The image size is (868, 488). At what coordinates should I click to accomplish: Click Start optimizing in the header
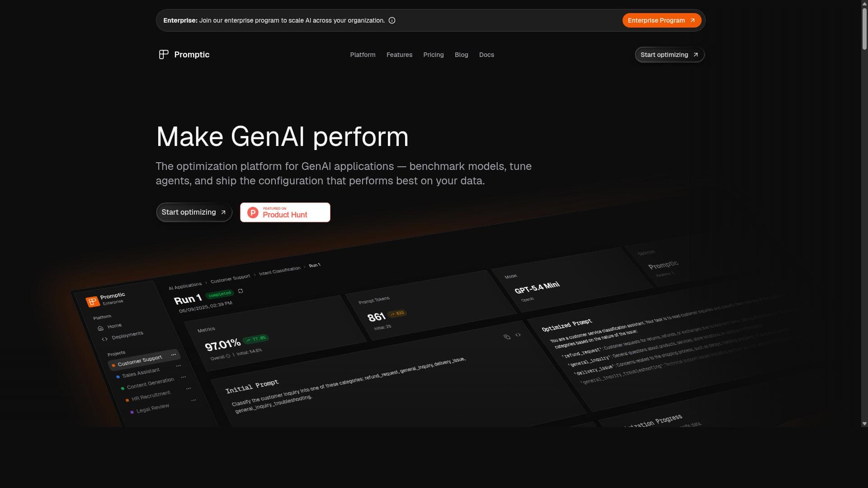tap(670, 55)
